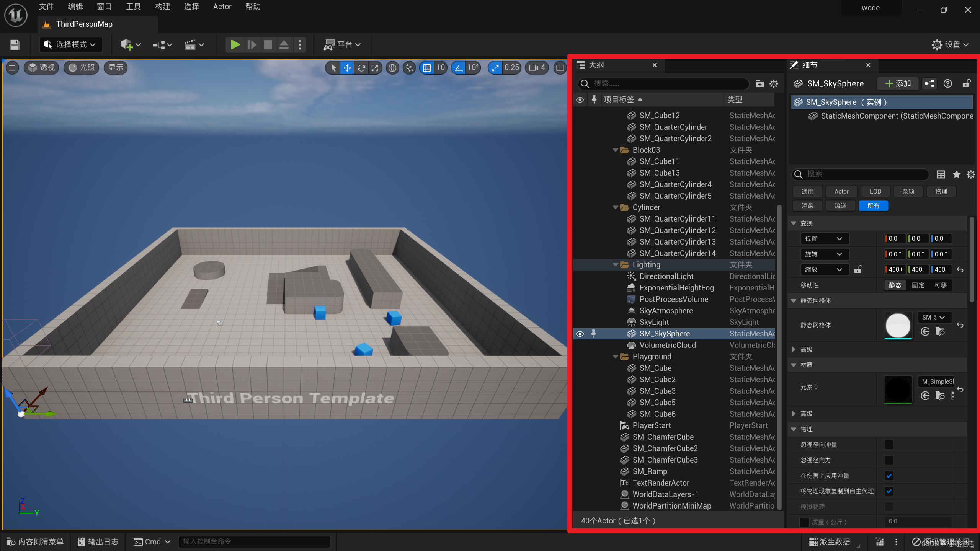Viewport: 980px width, 551px height.
Task: Open Blueprint/Add Script icon in Details
Action: [929, 83]
